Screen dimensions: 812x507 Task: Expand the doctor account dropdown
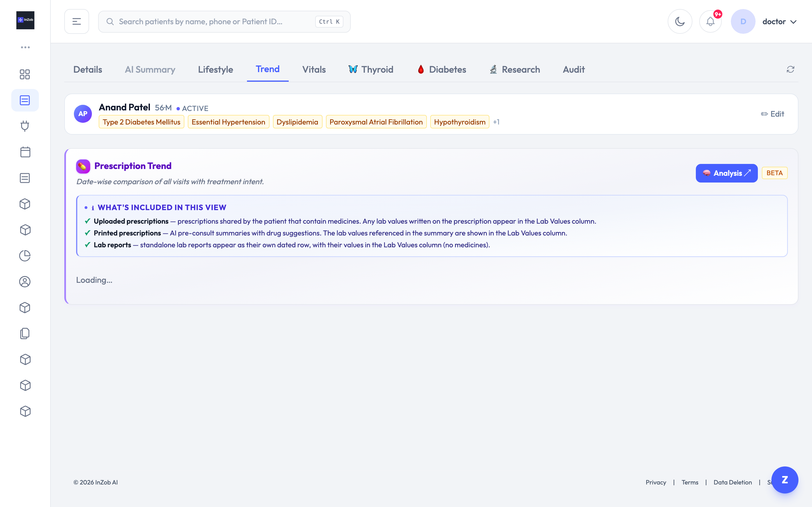pyautogui.click(x=779, y=21)
